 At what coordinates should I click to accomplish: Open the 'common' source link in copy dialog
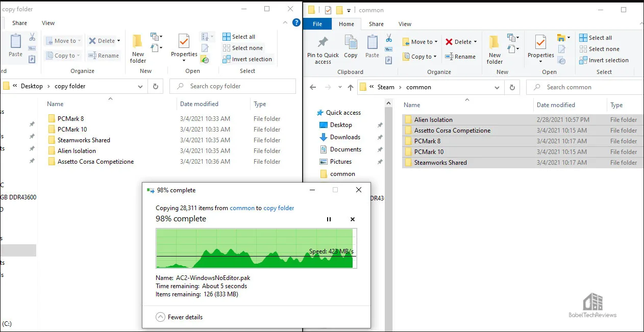tap(242, 208)
